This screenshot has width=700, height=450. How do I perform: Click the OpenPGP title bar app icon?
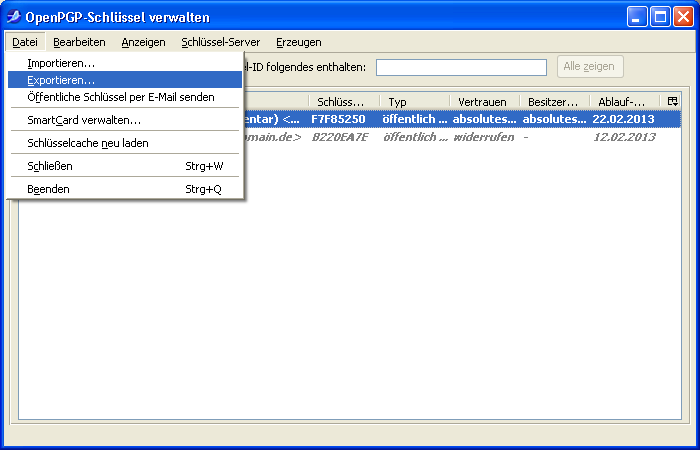pos(15,17)
